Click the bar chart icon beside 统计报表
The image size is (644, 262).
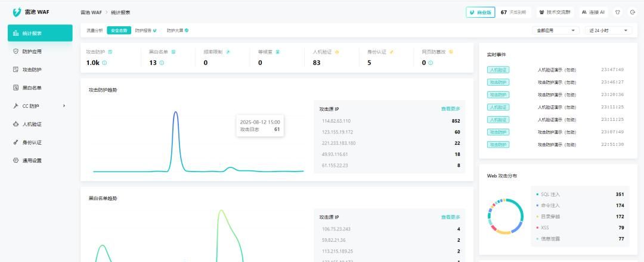point(16,33)
